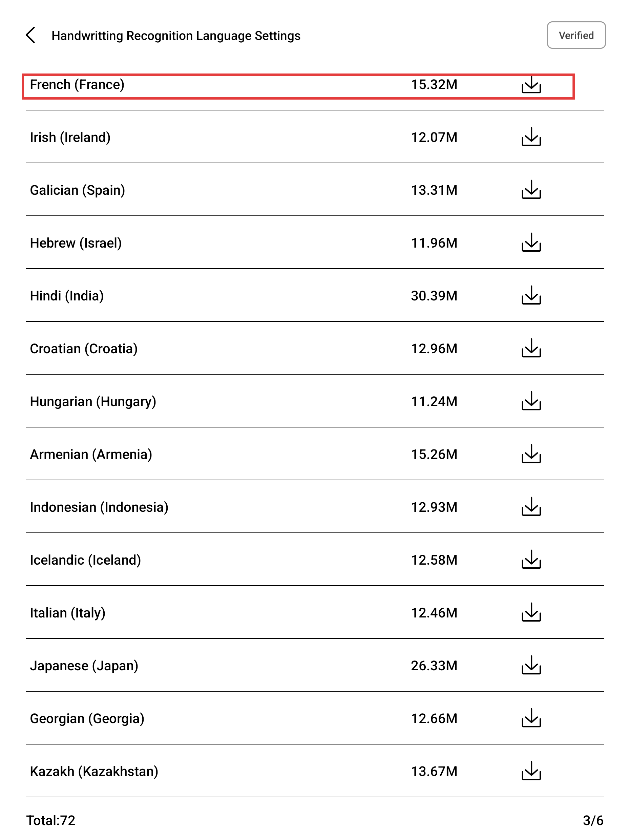Download the Galician (Spain) language pack
Viewport: 630px width, 840px height.
click(x=531, y=190)
